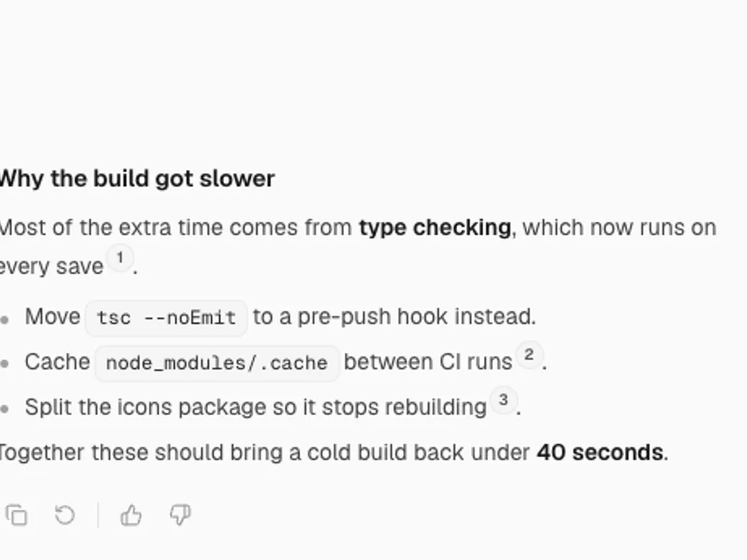This screenshot has width=747, height=560.
Task: Click the 'pre-push hook instead' phrase
Action: coord(416,317)
